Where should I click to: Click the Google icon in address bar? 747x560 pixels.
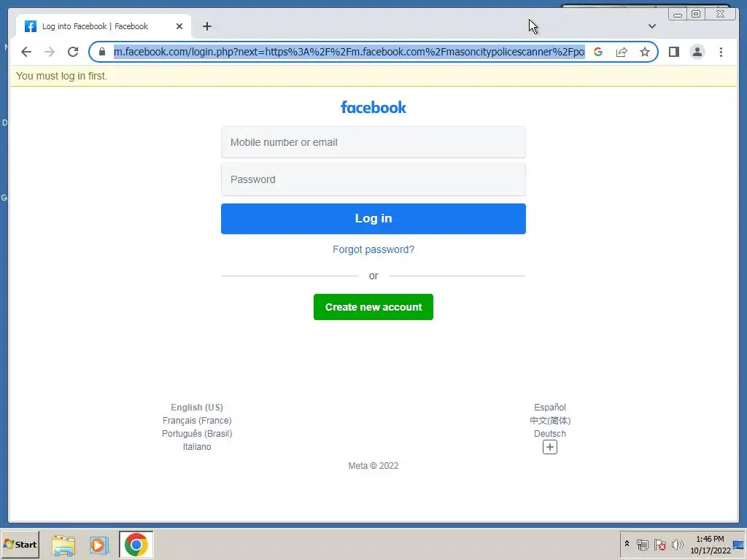tap(598, 52)
